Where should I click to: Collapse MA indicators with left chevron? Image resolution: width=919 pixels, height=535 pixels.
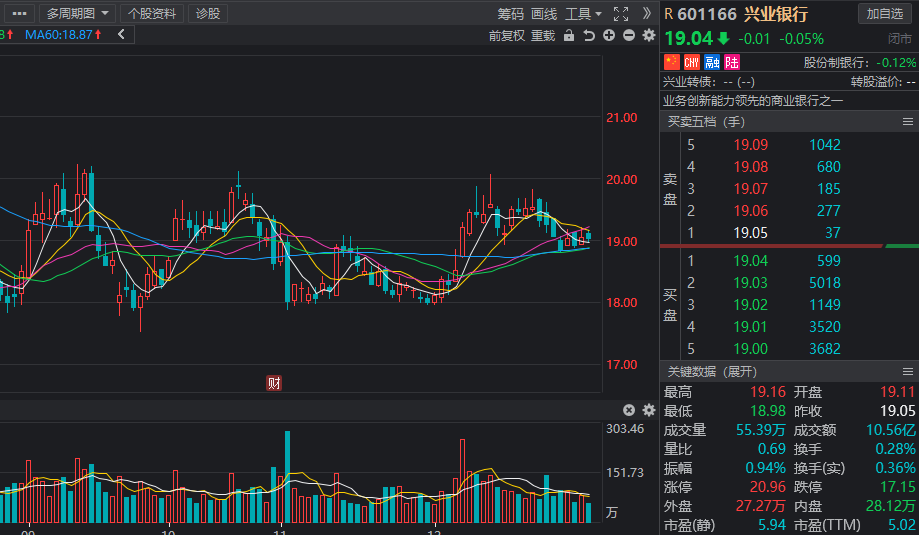tap(121, 35)
